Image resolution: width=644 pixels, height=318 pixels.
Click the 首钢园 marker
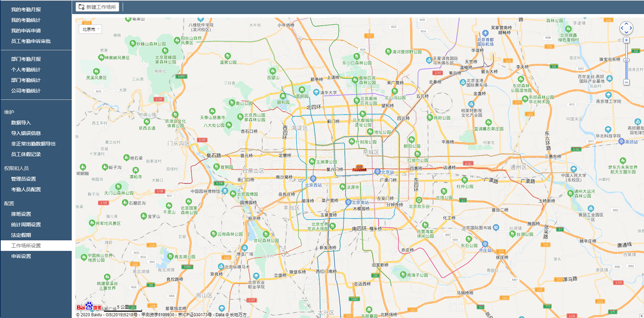point(217,166)
